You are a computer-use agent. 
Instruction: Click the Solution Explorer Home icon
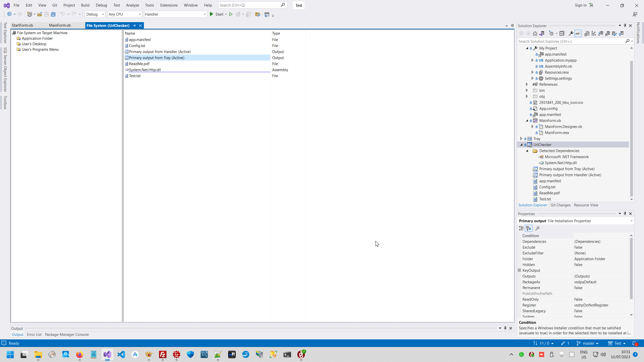click(535, 33)
